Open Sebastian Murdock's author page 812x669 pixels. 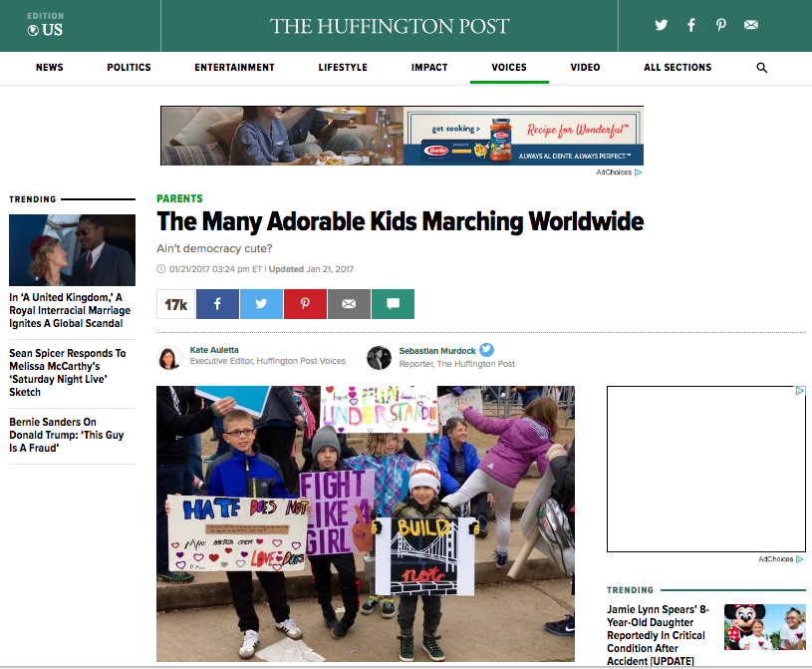click(x=437, y=351)
